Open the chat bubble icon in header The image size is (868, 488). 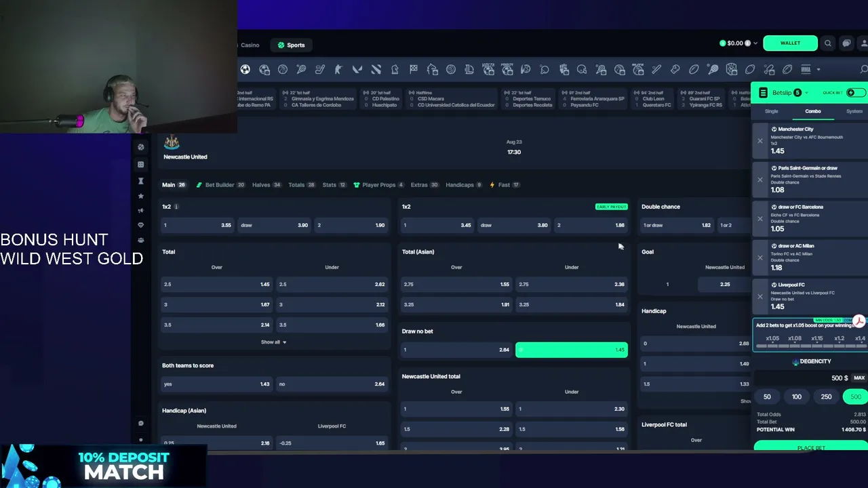tap(846, 43)
